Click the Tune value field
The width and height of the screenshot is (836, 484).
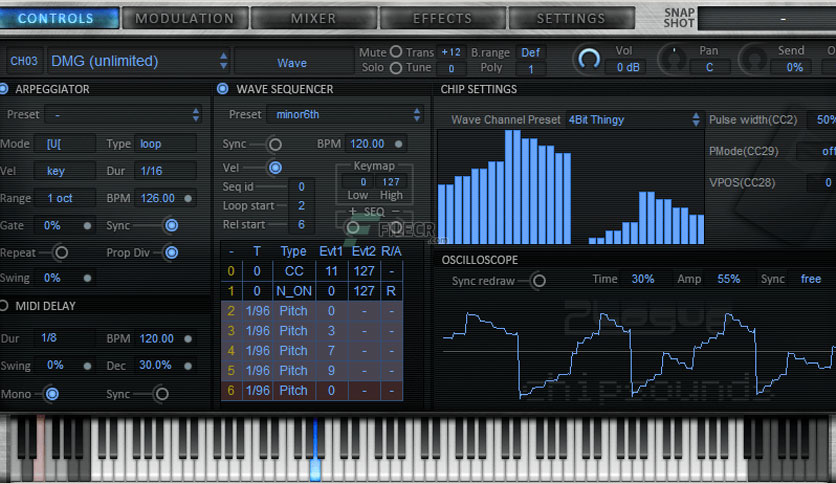click(x=451, y=69)
